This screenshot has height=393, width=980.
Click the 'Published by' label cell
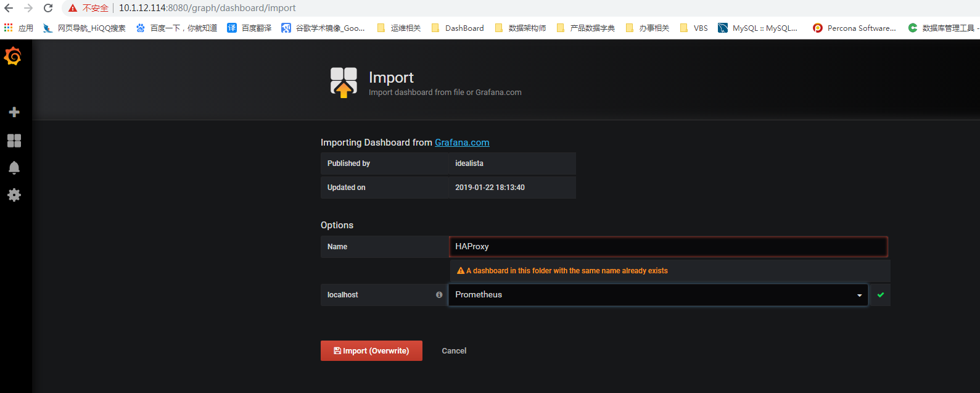384,163
